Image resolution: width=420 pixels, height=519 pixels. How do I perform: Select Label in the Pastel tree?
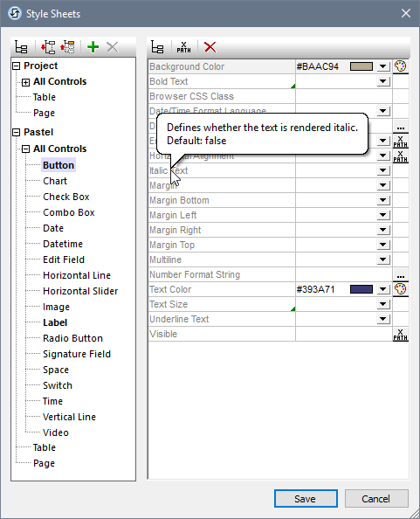click(55, 322)
